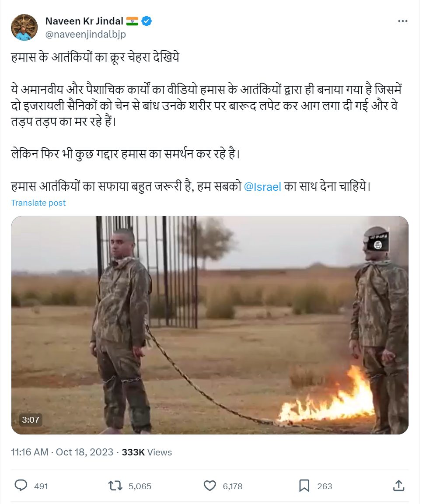Viewport: 426px width, 504px height.
Task: Click the 3:07 video duration badge
Action: click(x=31, y=420)
